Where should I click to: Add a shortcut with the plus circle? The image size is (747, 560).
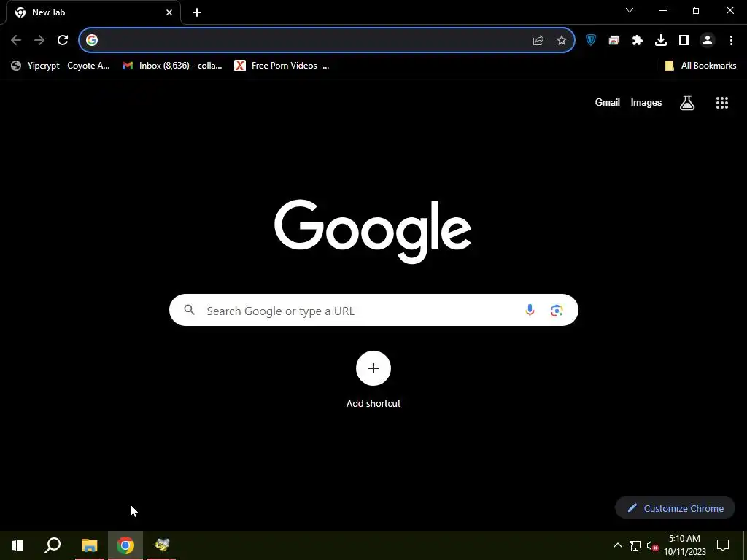[x=373, y=368]
